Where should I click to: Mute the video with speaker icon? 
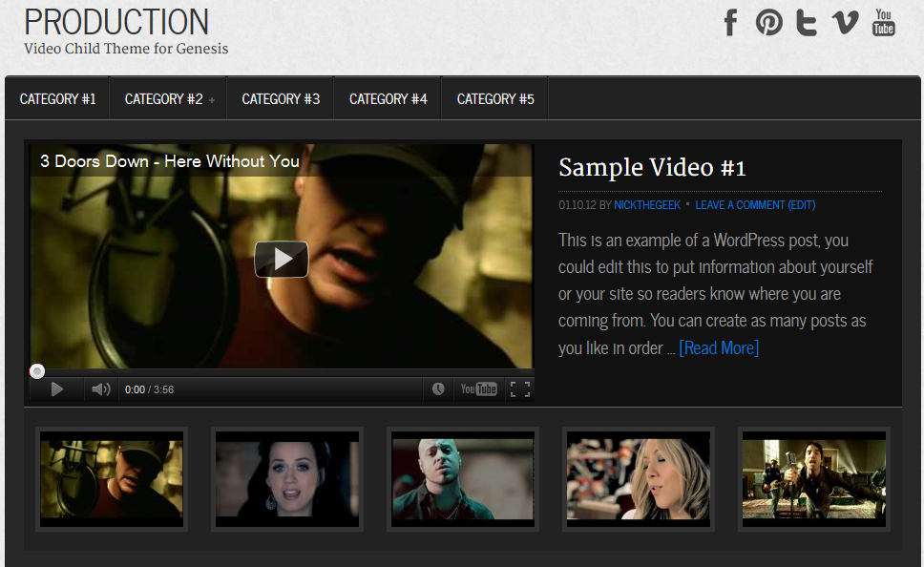[x=100, y=389]
